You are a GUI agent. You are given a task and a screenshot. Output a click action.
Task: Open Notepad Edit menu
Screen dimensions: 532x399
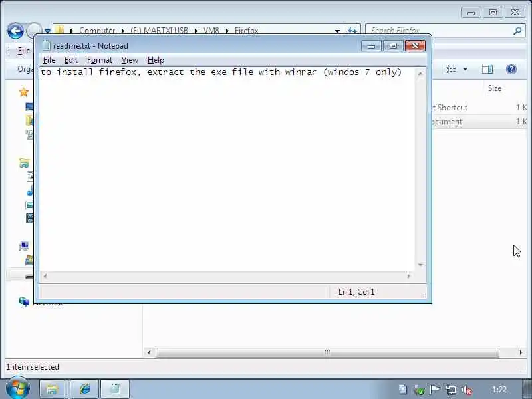click(x=71, y=60)
